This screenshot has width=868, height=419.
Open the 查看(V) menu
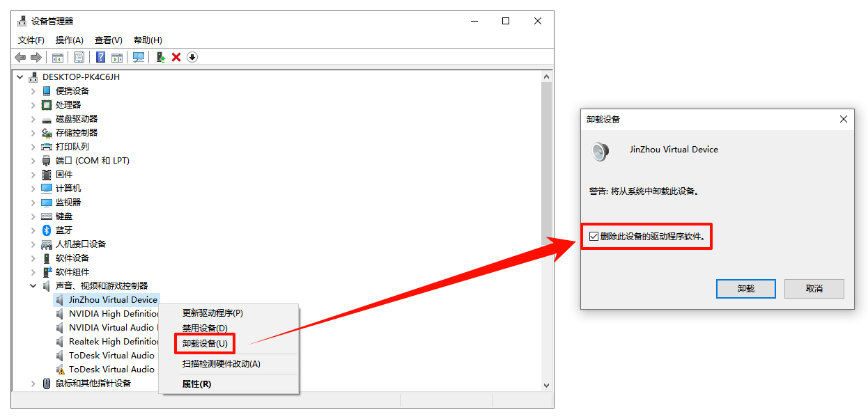[109, 40]
